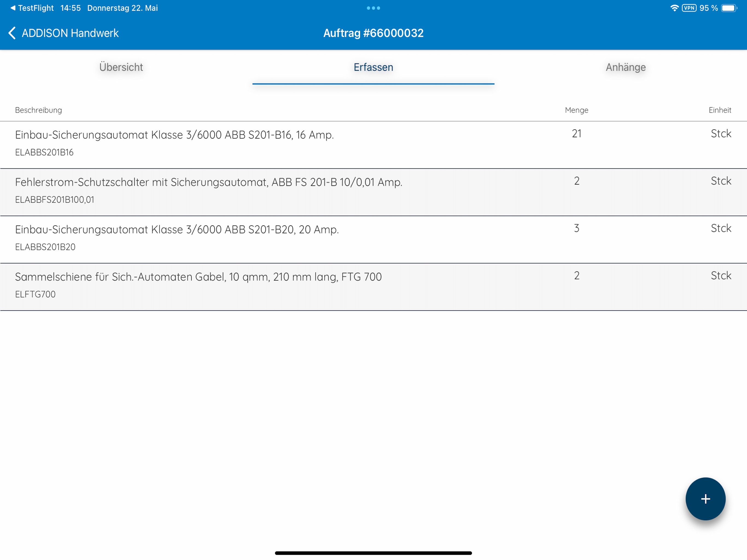The height and width of the screenshot is (560, 747).
Task: Open the Einbau-Sicherungsautomat S201-B20 item
Action: (x=373, y=239)
